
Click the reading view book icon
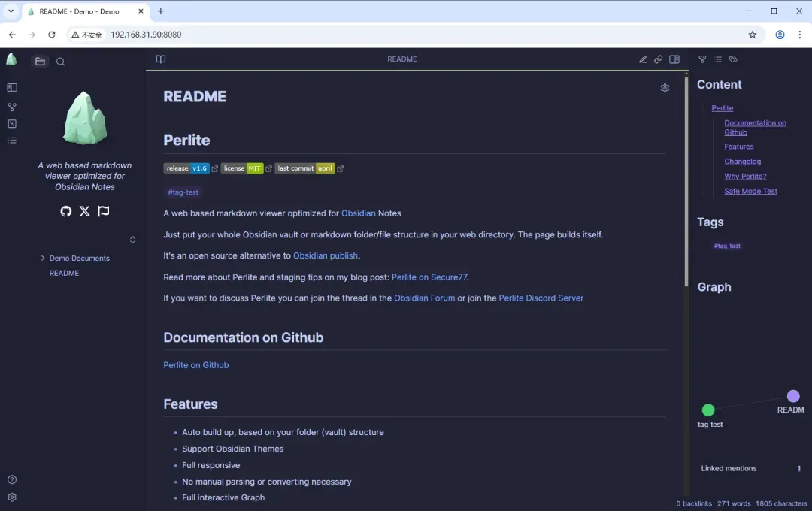[161, 59]
